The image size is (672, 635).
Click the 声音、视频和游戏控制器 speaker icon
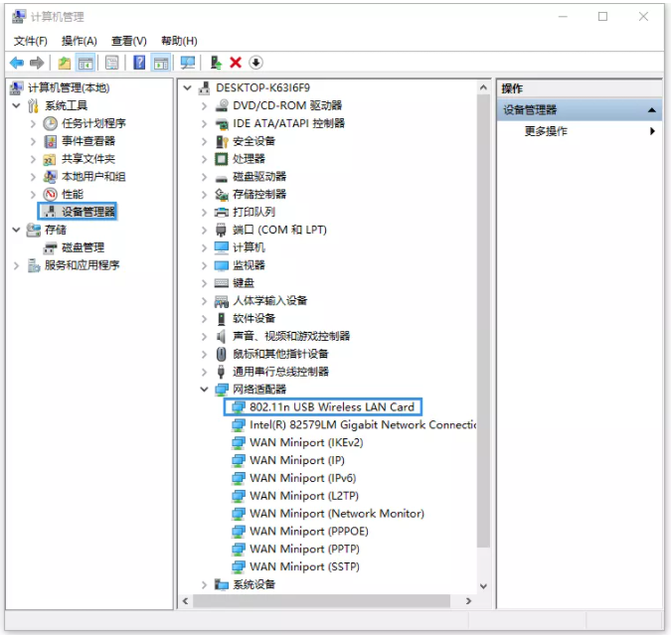click(222, 336)
